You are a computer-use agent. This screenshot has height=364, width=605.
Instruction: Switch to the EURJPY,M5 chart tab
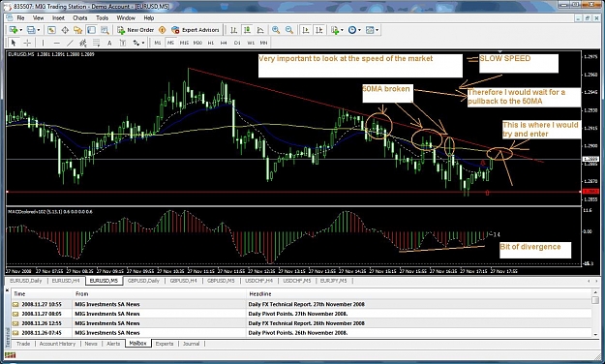333,281
